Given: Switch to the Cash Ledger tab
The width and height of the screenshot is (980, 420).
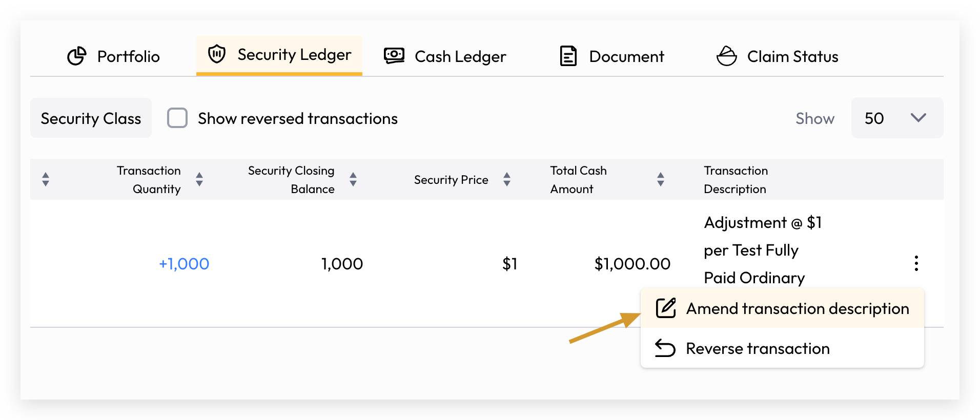Looking at the screenshot, I should coord(445,56).
